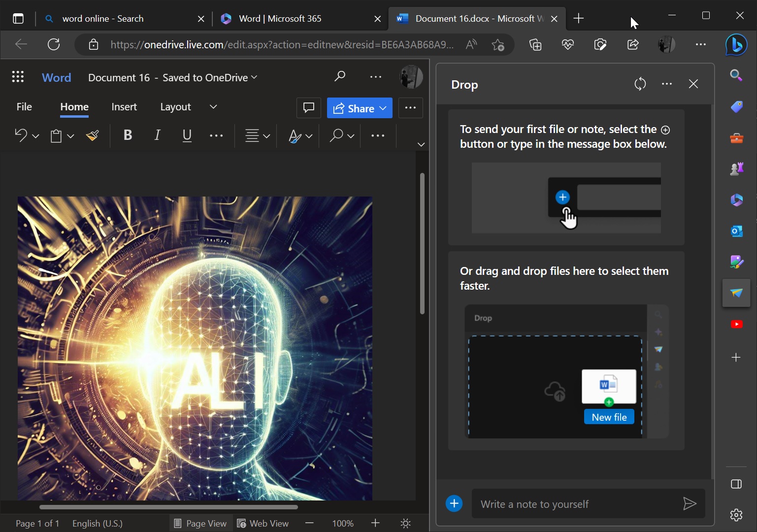Apply bold formatting
Screen dimensions: 757x532
pos(128,135)
